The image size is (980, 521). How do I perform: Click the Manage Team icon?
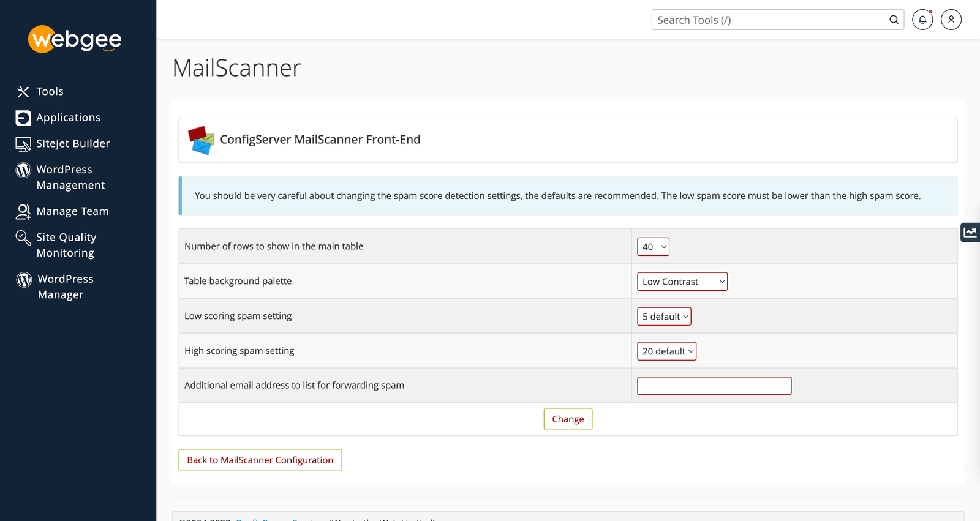click(x=23, y=212)
